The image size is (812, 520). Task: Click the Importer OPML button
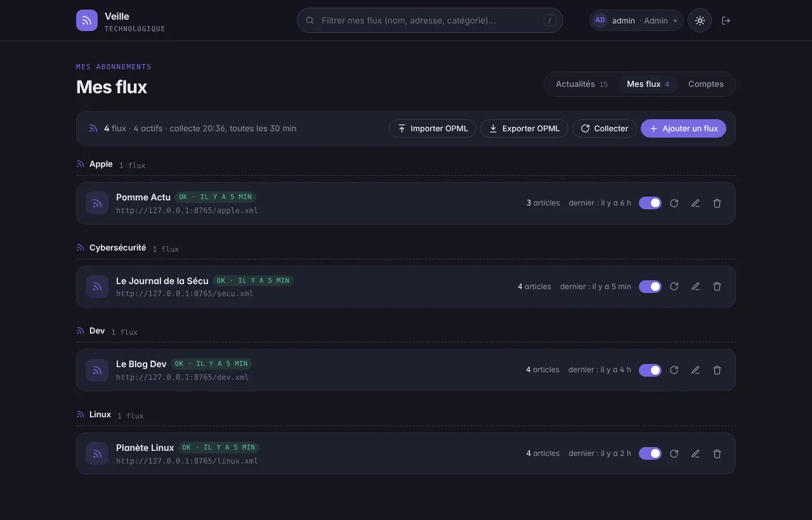click(x=433, y=128)
